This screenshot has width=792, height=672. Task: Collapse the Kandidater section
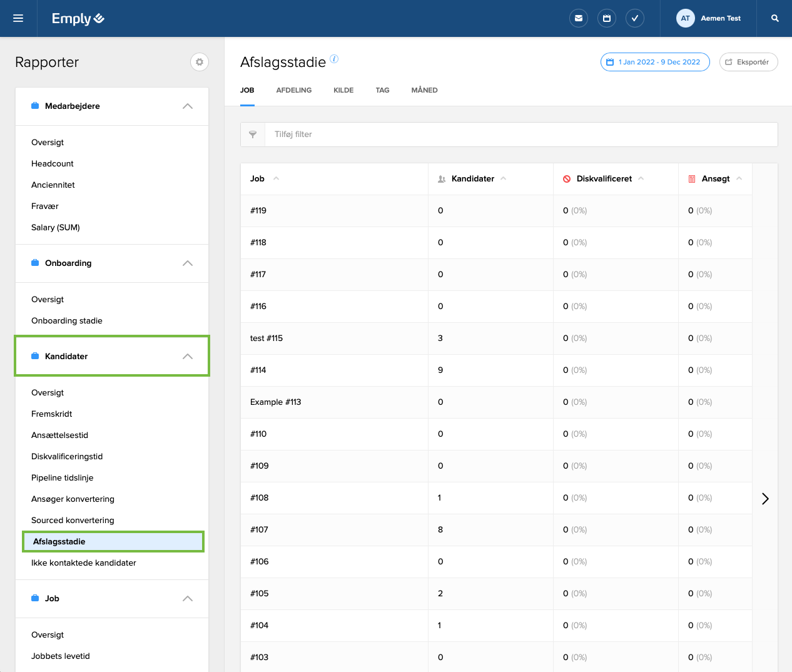tap(187, 357)
